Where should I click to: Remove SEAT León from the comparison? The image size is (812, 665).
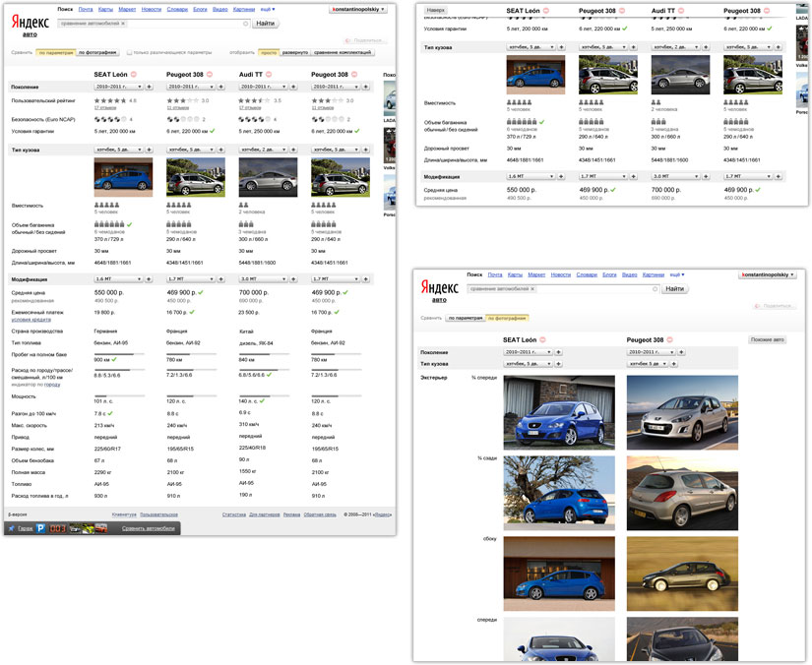tap(133, 75)
